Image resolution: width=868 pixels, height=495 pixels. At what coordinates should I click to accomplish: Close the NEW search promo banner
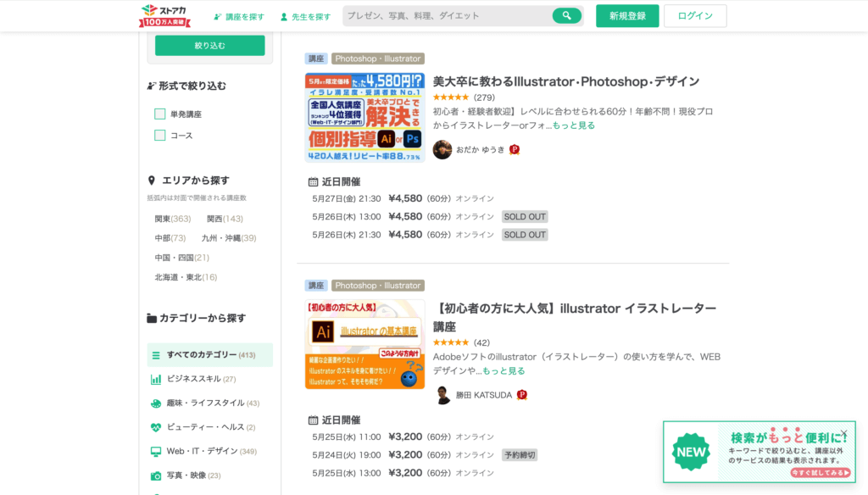click(844, 433)
